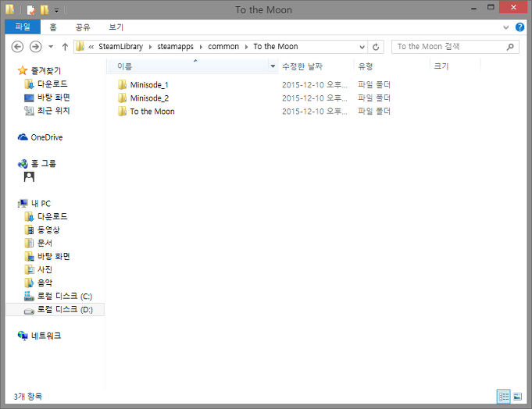Open OneDrive in the navigation pane
Screen dimensions: 532x409
tap(47, 137)
